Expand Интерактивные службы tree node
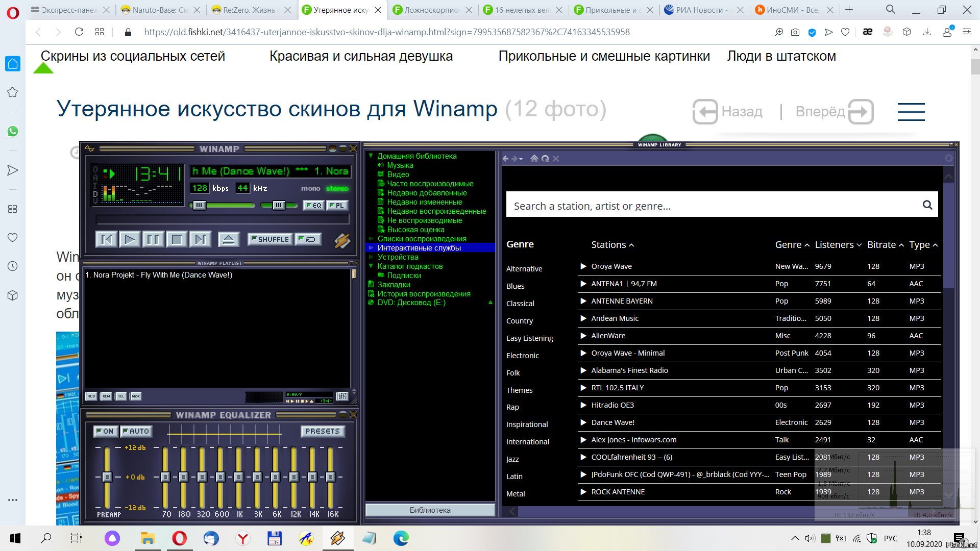This screenshot has width=980, height=551. click(x=371, y=248)
